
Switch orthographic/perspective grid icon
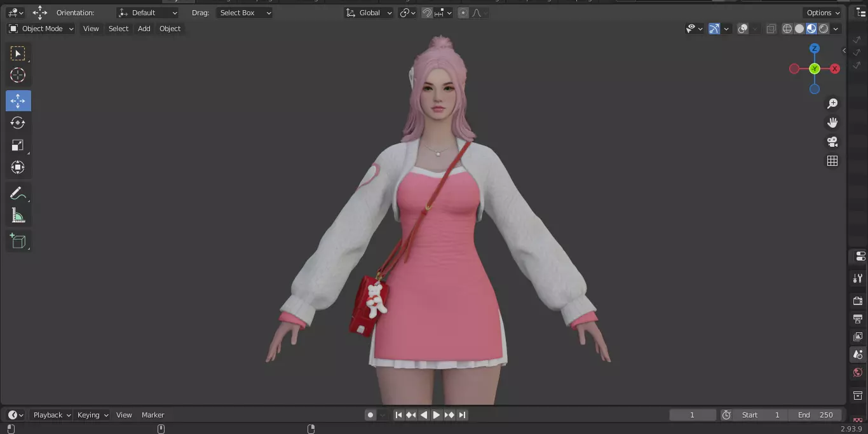pos(832,161)
